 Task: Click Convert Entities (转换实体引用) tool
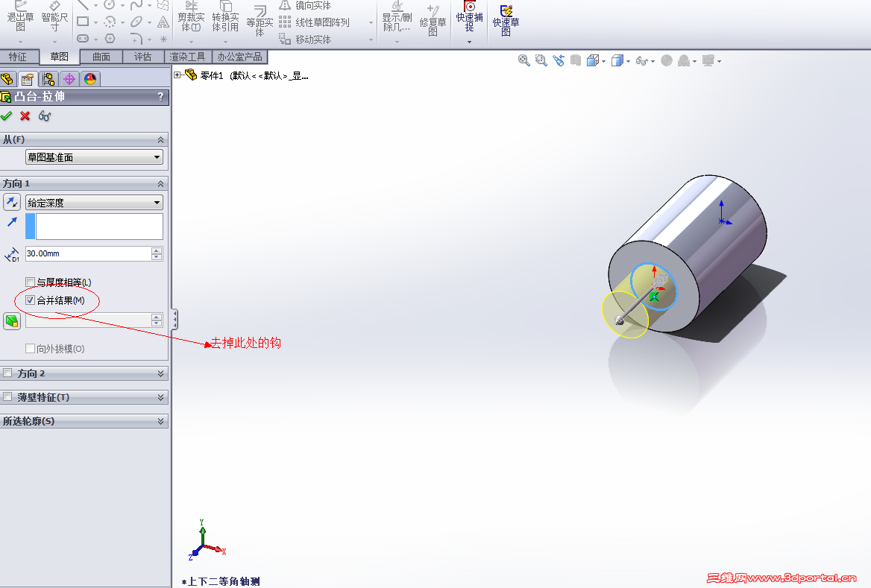click(225, 16)
